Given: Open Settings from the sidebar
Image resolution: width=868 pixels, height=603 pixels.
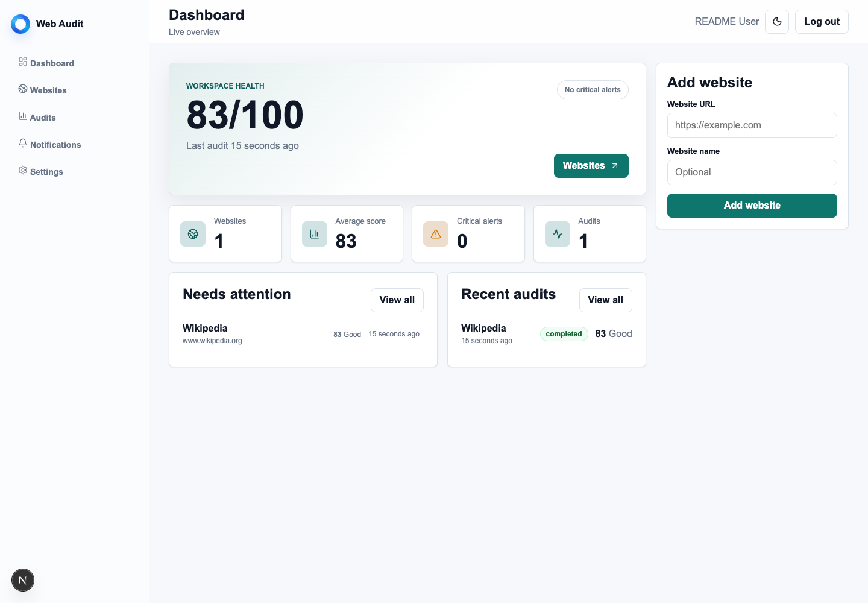Looking at the screenshot, I should click(46, 172).
